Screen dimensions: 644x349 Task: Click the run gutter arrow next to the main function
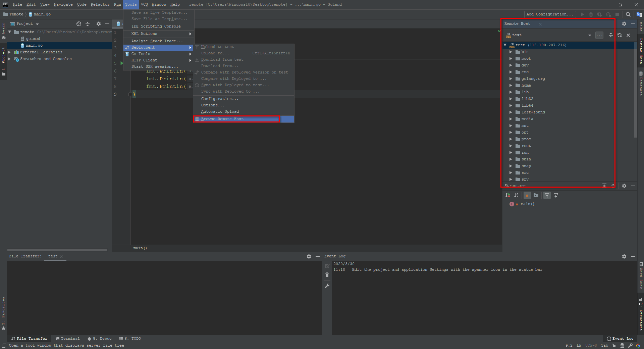(x=122, y=63)
